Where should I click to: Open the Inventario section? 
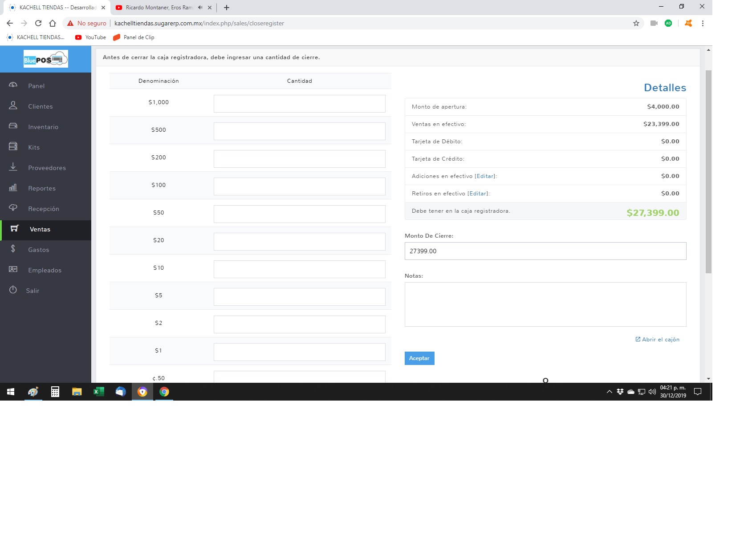[43, 127]
